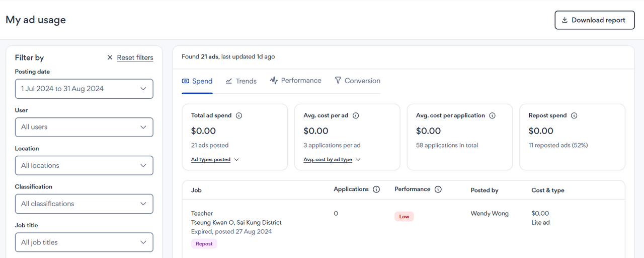644x258 pixels.
Task: Expand Avg. cost by ad type
Action: [x=332, y=160]
